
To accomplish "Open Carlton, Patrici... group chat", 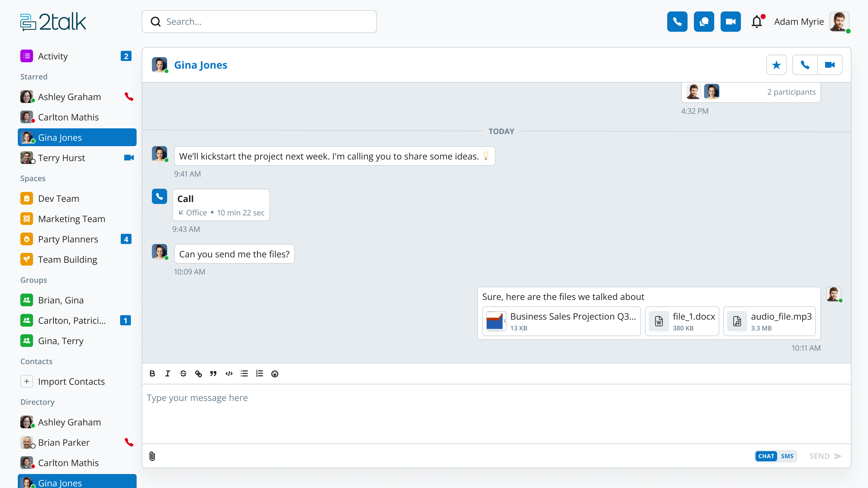I will pos(77,320).
